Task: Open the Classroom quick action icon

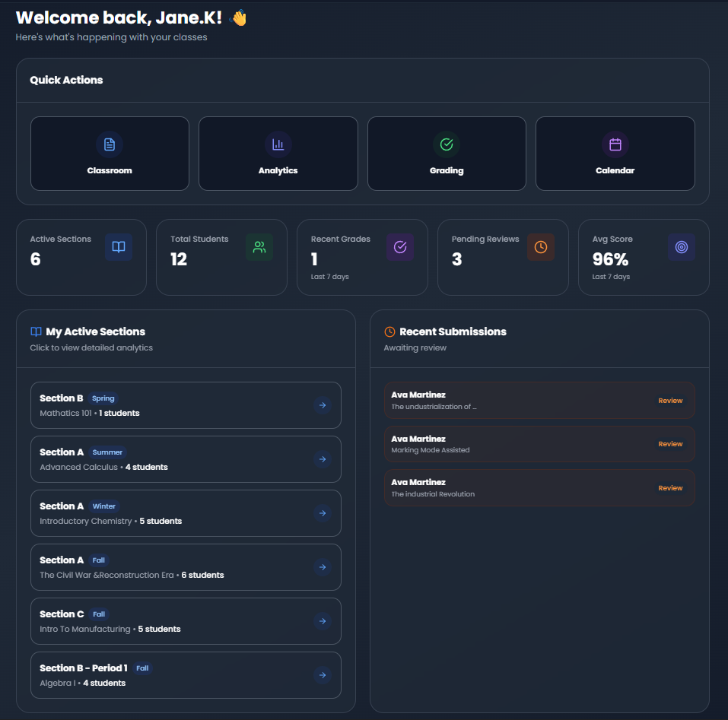Action: point(110,144)
